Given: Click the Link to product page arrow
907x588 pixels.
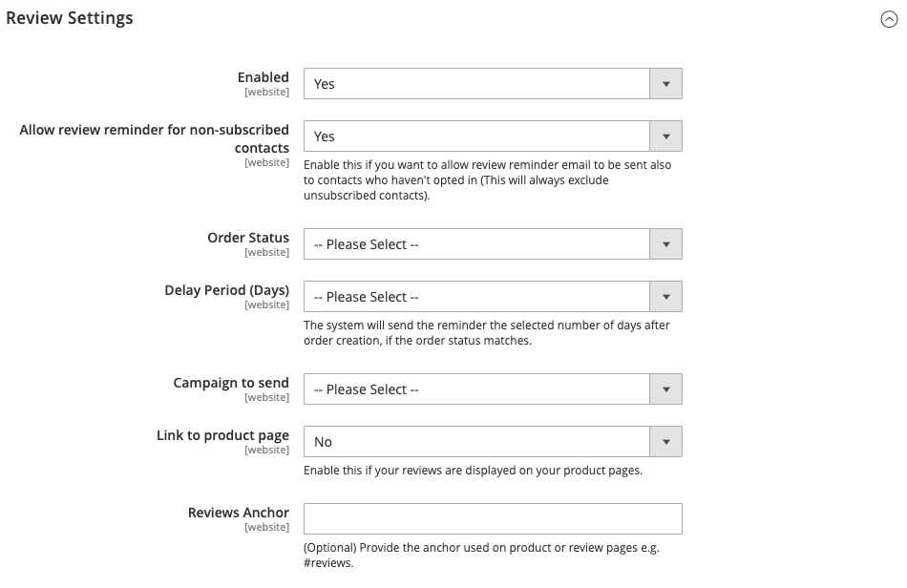Looking at the screenshot, I should coord(665,442).
